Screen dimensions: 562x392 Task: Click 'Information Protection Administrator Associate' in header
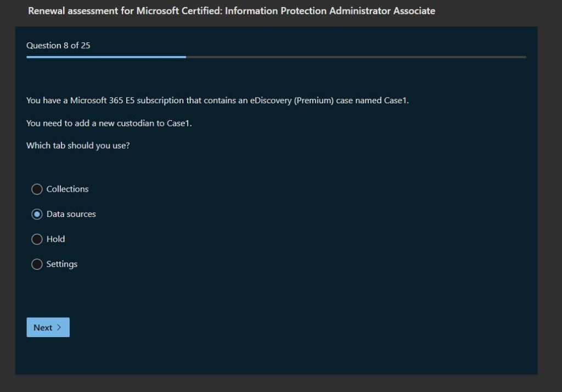(330, 11)
